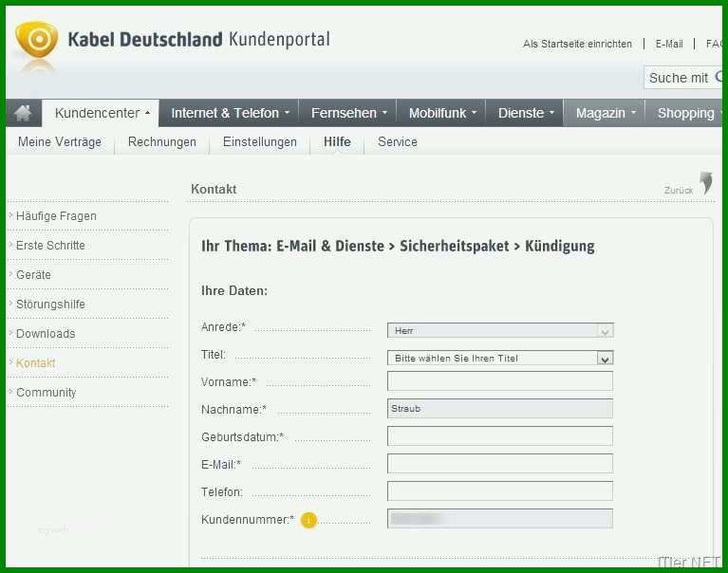Open the Rechnungen tab
The width and height of the screenshot is (728, 573).
point(162,142)
